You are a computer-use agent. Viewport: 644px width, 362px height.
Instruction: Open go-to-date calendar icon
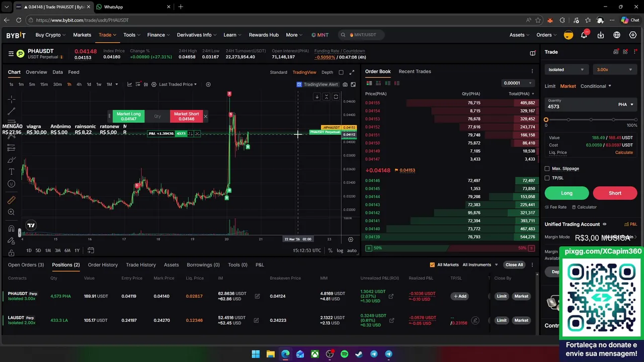(91, 250)
